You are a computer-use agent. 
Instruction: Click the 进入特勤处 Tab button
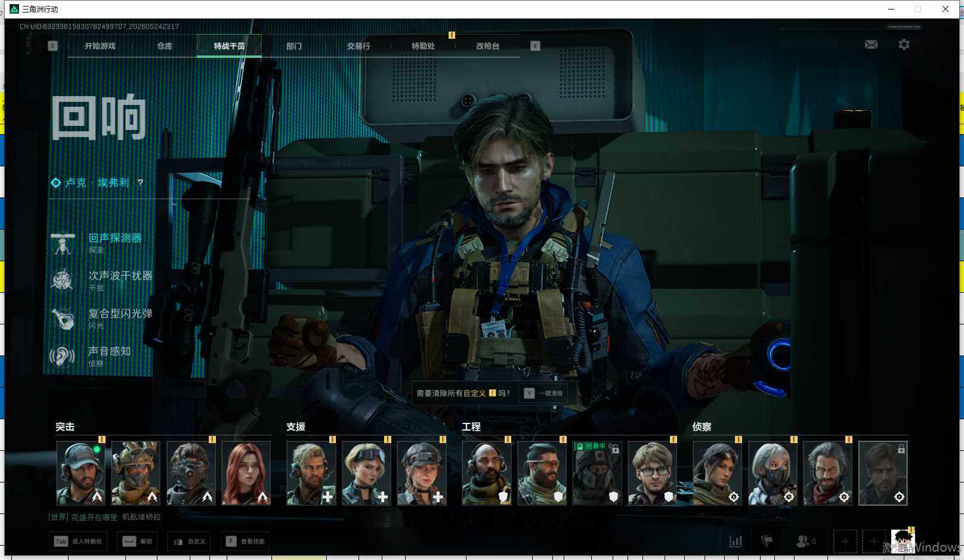pos(78,542)
